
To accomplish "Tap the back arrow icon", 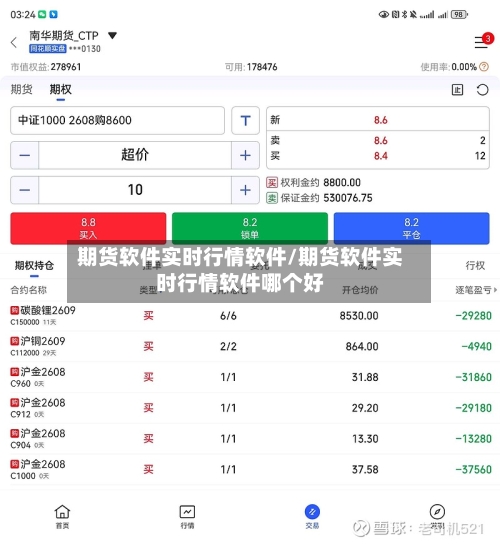I will pyautogui.click(x=14, y=42).
